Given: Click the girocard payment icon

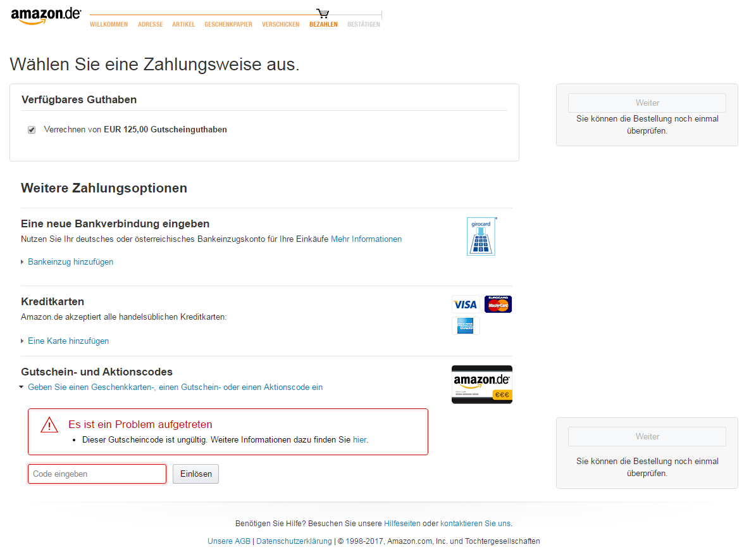Looking at the screenshot, I should click(481, 236).
